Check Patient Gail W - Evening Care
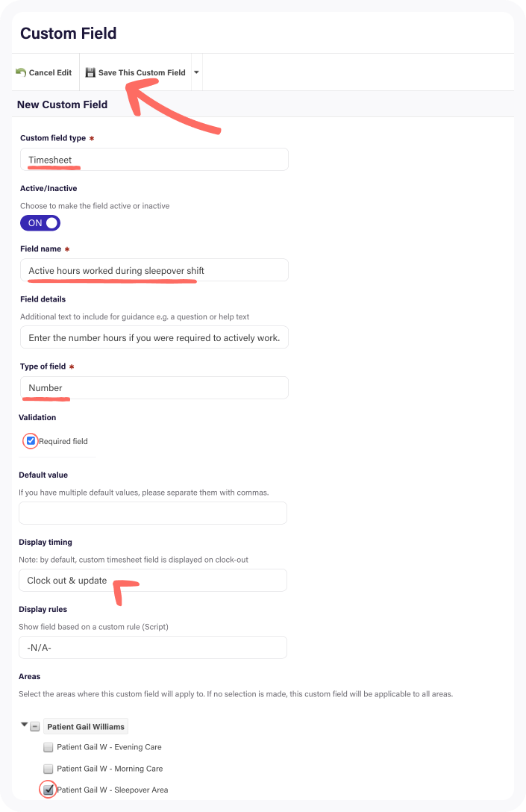The height and width of the screenshot is (812, 526). pos(48,747)
